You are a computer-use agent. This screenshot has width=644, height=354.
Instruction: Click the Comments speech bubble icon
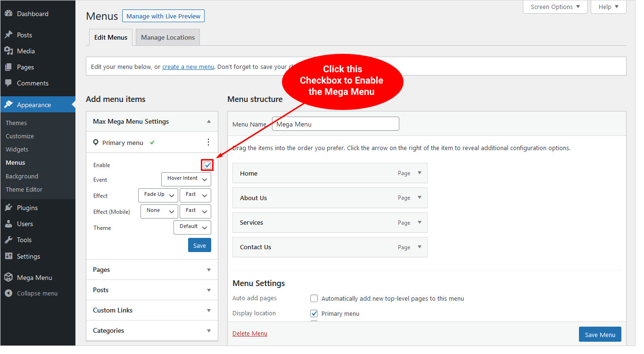8,83
